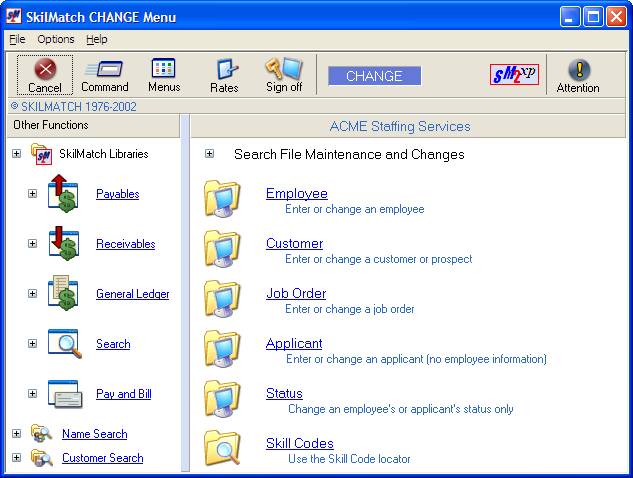Screen dimensions: 633x478
Task: Click 'Enter or change an employee' text
Action: click(x=354, y=209)
